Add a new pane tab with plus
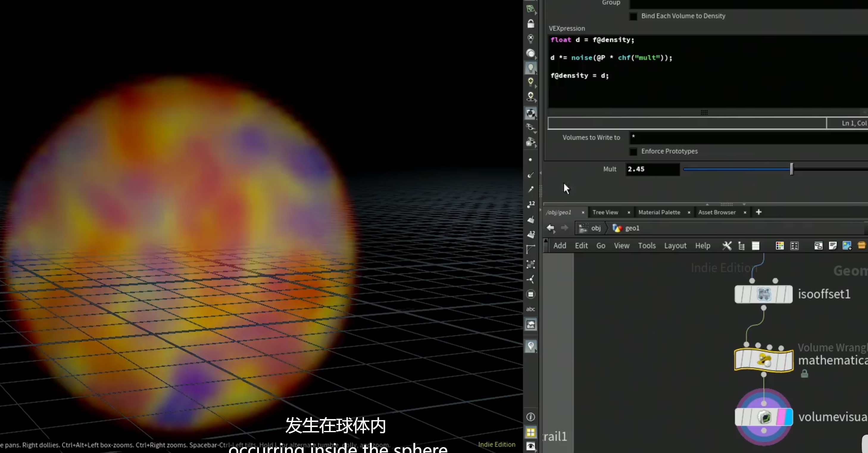Viewport: 868px width, 453px height. tap(758, 212)
